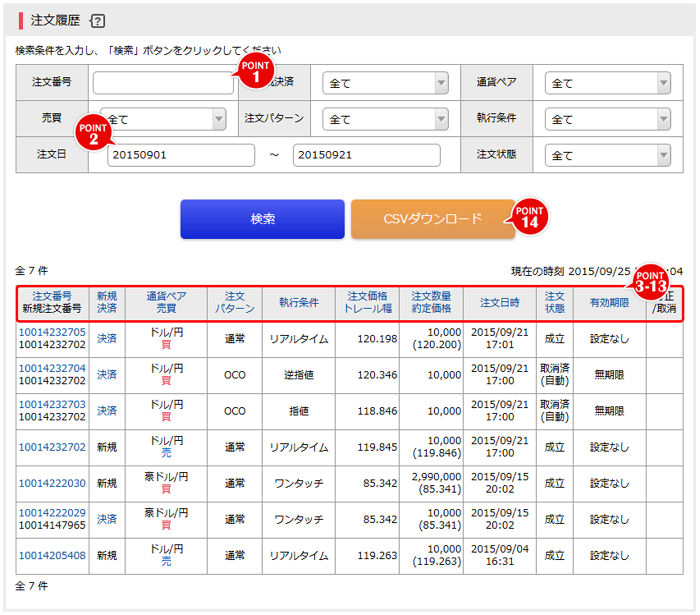Focus the 注文番号 text field

[163, 83]
